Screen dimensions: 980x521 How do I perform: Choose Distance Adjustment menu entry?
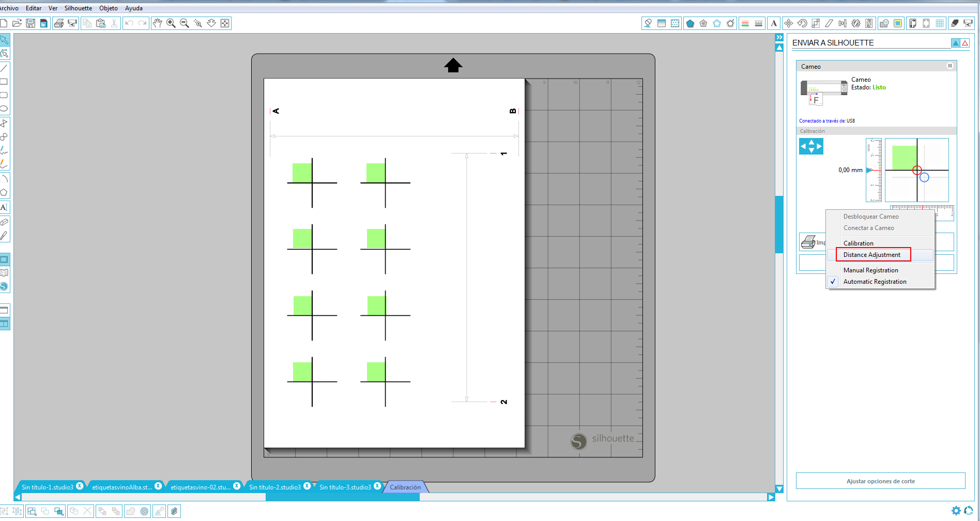click(880, 255)
